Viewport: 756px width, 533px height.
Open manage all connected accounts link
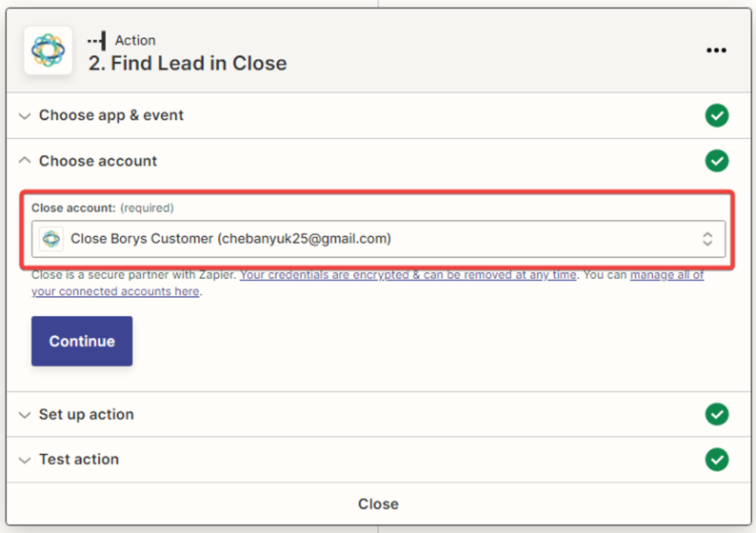[x=368, y=283]
